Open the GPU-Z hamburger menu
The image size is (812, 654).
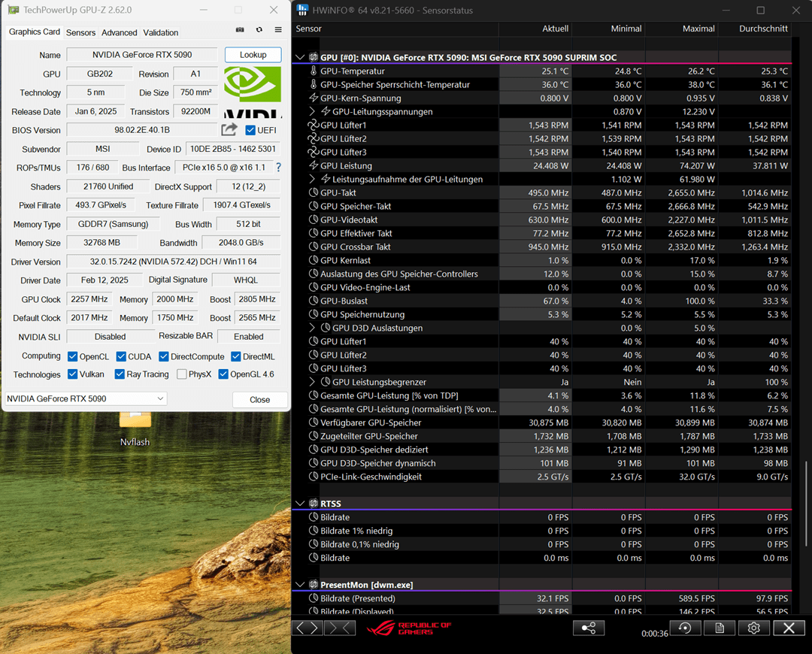(x=278, y=30)
